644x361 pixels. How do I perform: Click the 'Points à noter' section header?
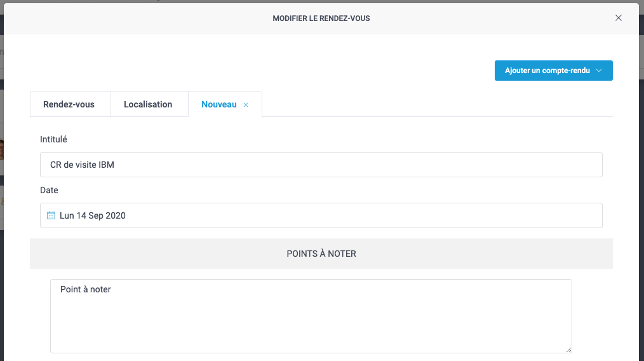click(x=321, y=254)
